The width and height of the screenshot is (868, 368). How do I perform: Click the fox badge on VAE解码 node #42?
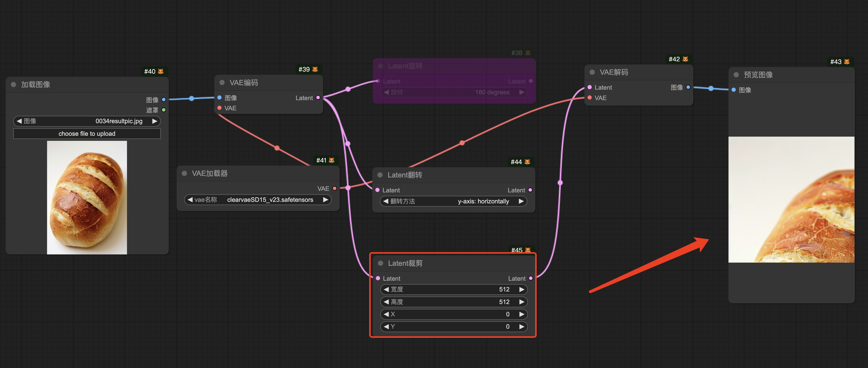point(685,59)
